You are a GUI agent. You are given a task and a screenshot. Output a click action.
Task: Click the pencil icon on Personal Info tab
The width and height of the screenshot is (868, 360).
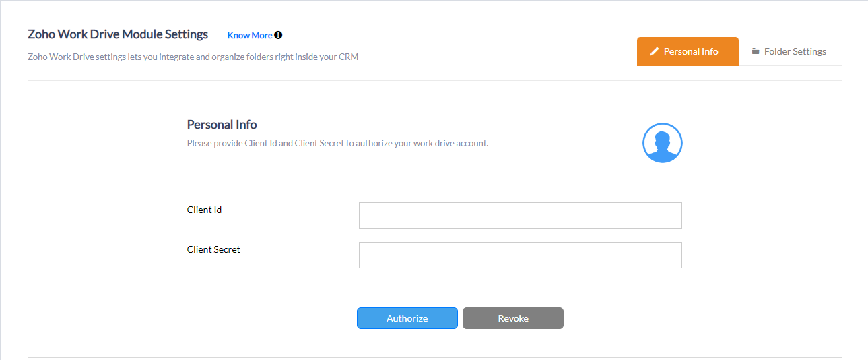[x=654, y=51]
